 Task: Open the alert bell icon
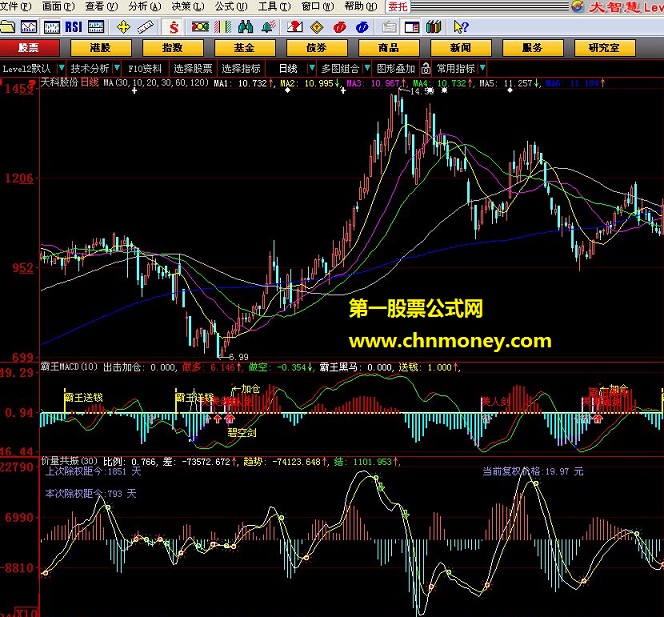[x=268, y=27]
